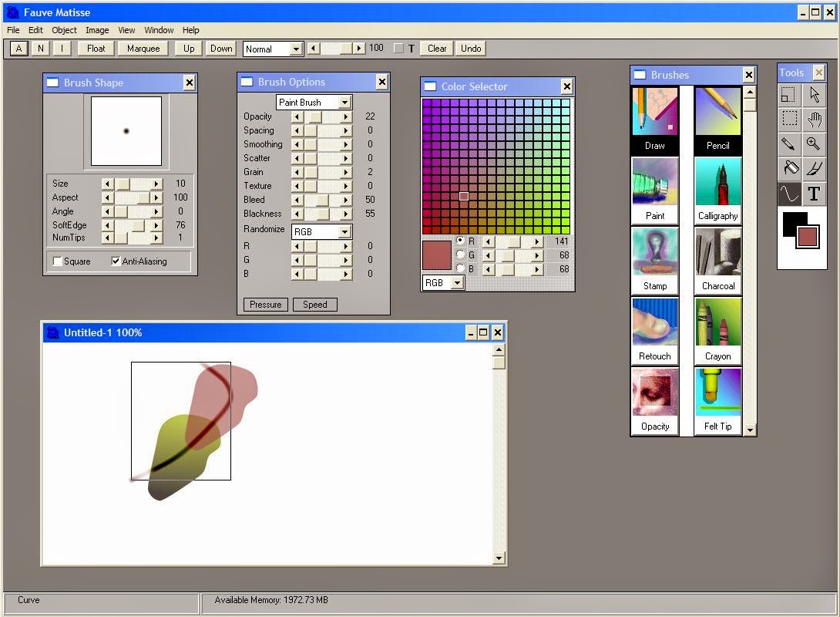Pick the zoom magnifier tool
This screenshot has width=840, height=617.
pos(814,143)
